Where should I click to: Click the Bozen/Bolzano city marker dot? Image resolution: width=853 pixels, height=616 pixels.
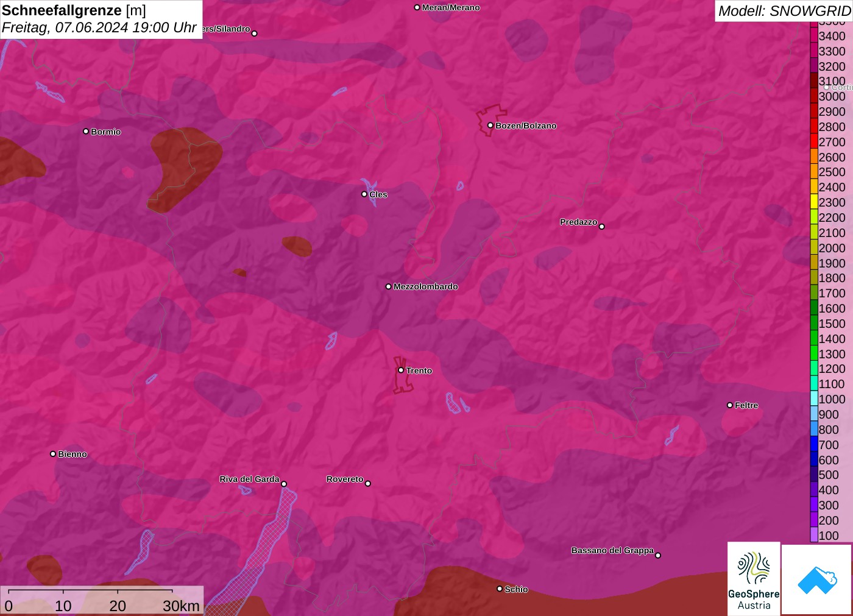coord(490,126)
